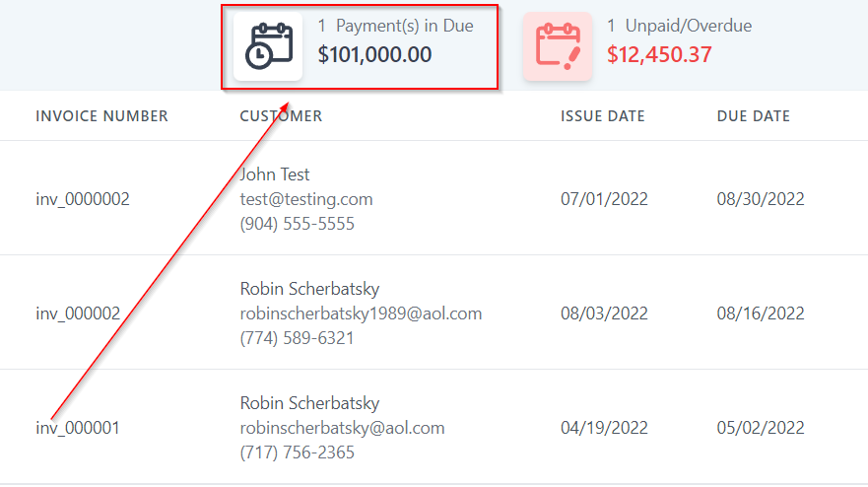868x487 pixels.
Task: Select the $12,450.37 overdue amount
Action: point(659,55)
